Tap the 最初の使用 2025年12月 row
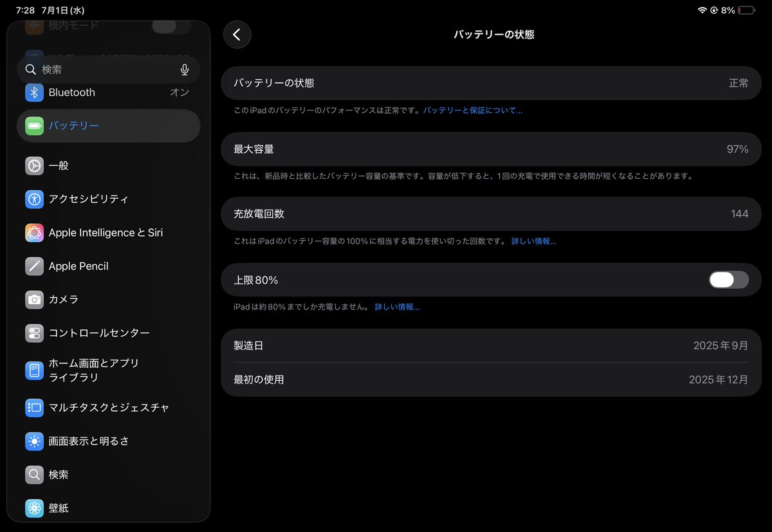 (491, 380)
